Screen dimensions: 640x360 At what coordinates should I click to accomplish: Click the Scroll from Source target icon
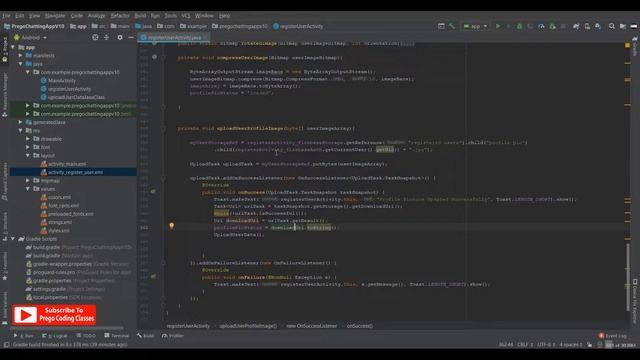coord(95,37)
